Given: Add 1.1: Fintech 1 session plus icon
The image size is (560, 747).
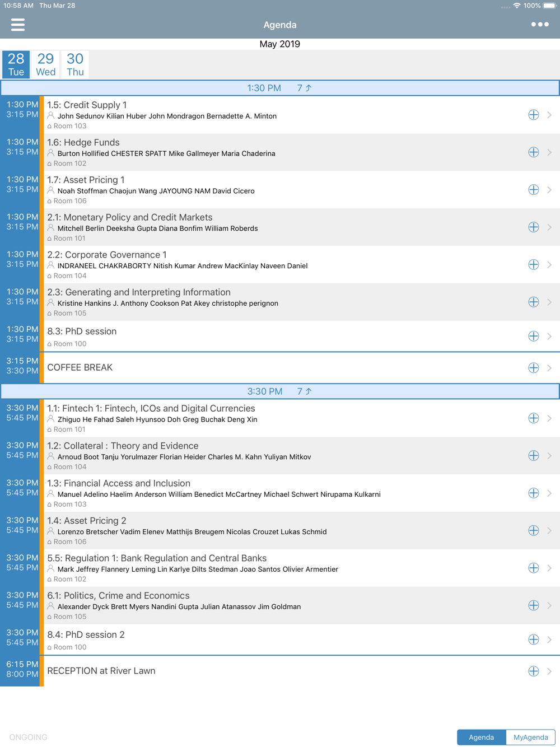Looking at the screenshot, I should tap(534, 418).
